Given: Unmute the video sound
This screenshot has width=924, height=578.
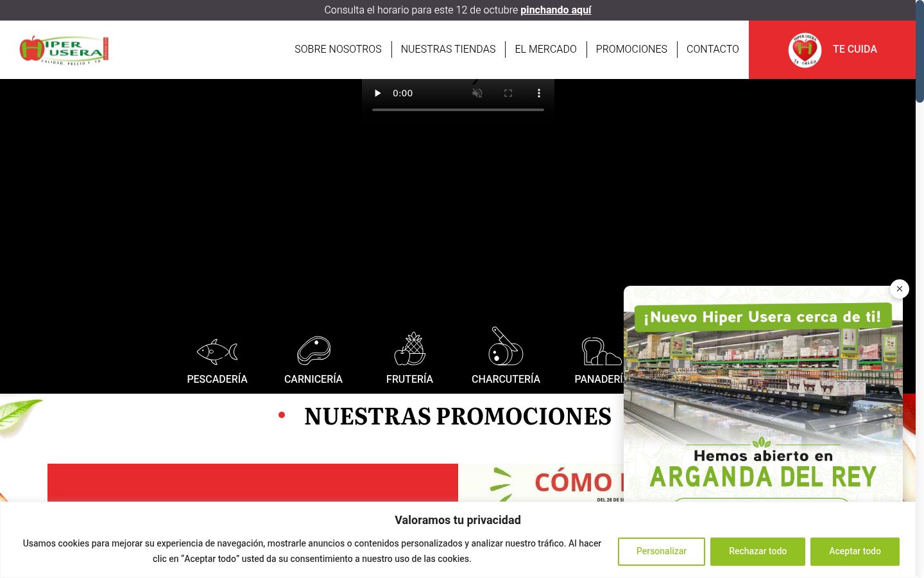Looking at the screenshot, I should point(477,93).
